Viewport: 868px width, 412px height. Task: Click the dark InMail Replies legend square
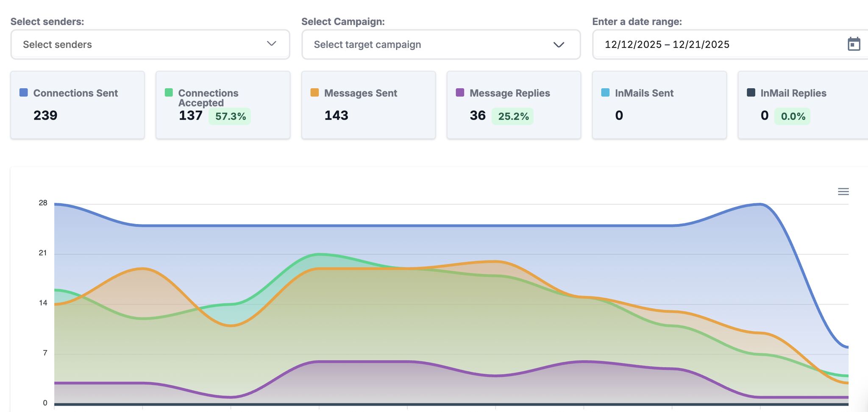tap(751, 92)
